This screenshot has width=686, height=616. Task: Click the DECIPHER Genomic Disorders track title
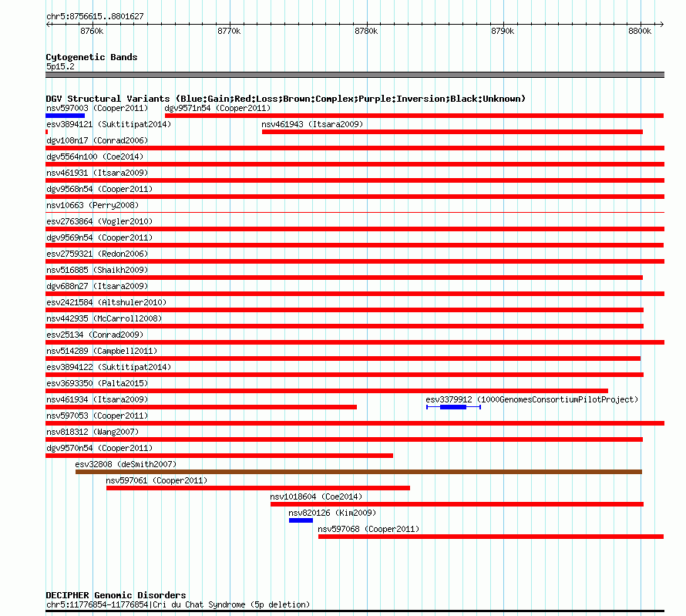116,595
